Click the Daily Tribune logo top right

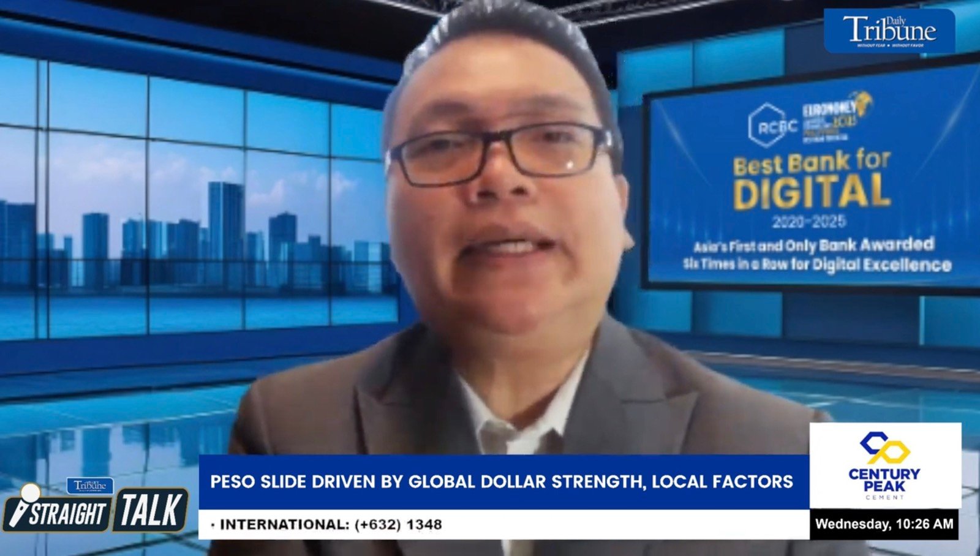click(x=889, y=31)
